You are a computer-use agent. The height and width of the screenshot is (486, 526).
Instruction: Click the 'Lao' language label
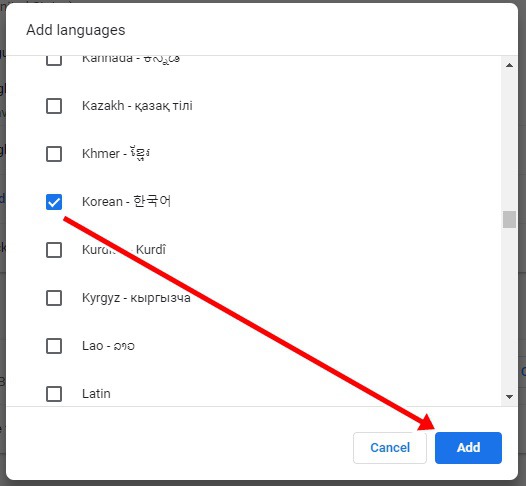click(108, 346)
